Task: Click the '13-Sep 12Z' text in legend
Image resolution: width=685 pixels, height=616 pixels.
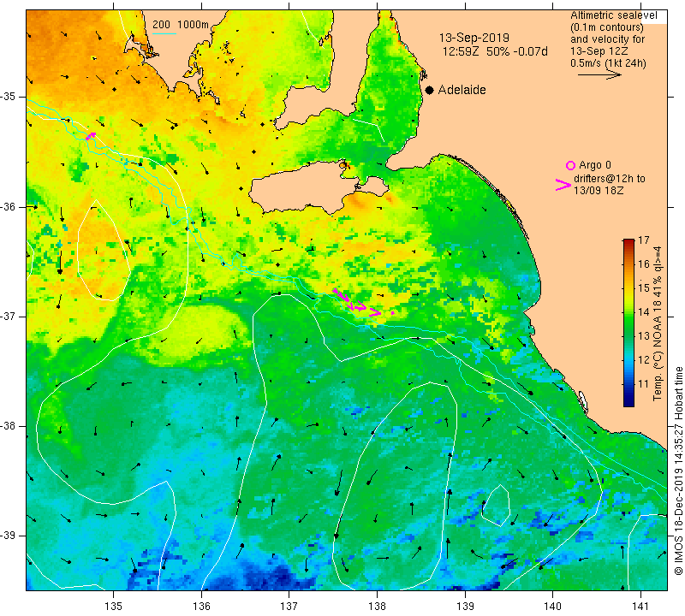Action: (x=599, y=51)
